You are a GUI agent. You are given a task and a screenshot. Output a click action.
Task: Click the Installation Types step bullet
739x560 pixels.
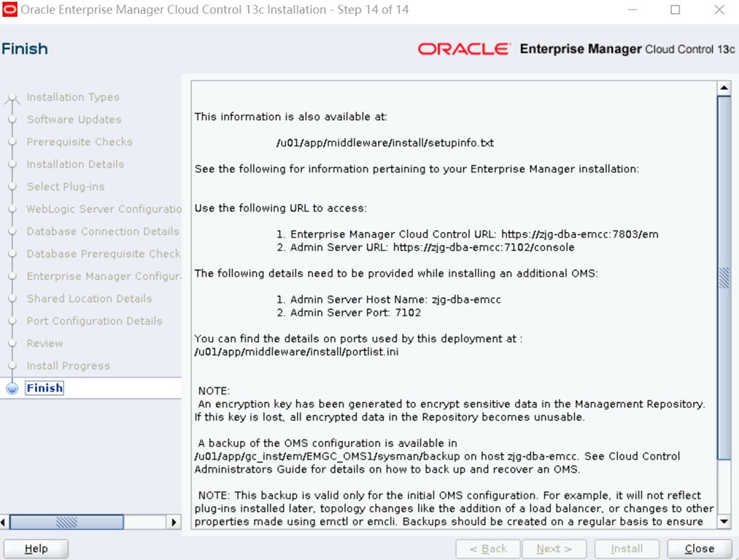click(12, 98)
